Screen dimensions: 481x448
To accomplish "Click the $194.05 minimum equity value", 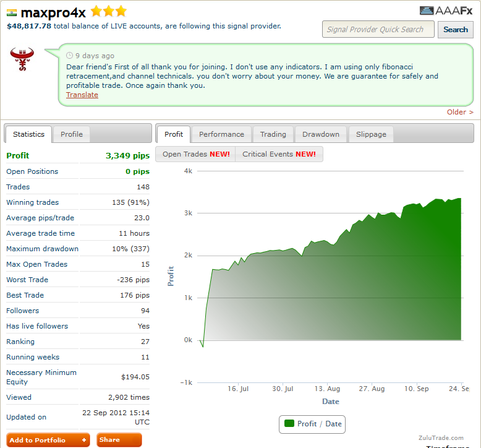I will coord(135,377).
